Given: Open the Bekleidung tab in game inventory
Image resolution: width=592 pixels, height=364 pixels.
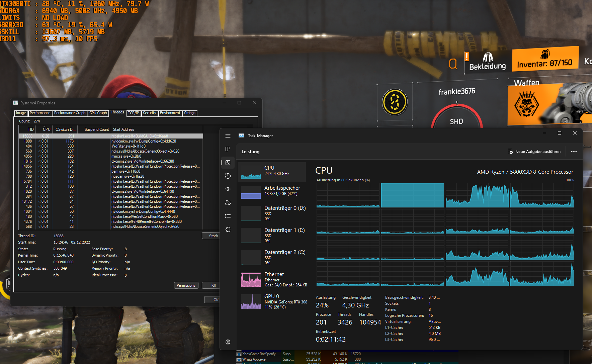Looking at the screenshot, I should tap(488, 62).
